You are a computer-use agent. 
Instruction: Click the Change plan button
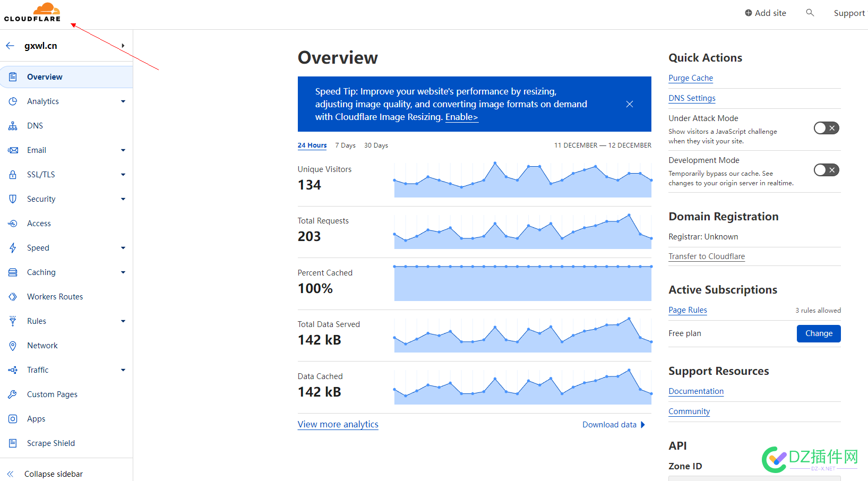tap(819, 333)
